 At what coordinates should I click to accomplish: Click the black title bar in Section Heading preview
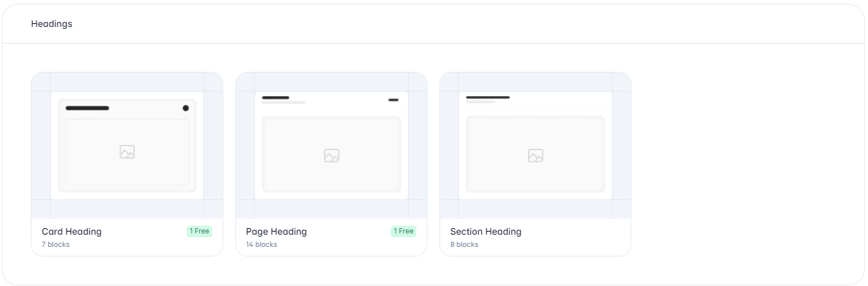(488, 97)
